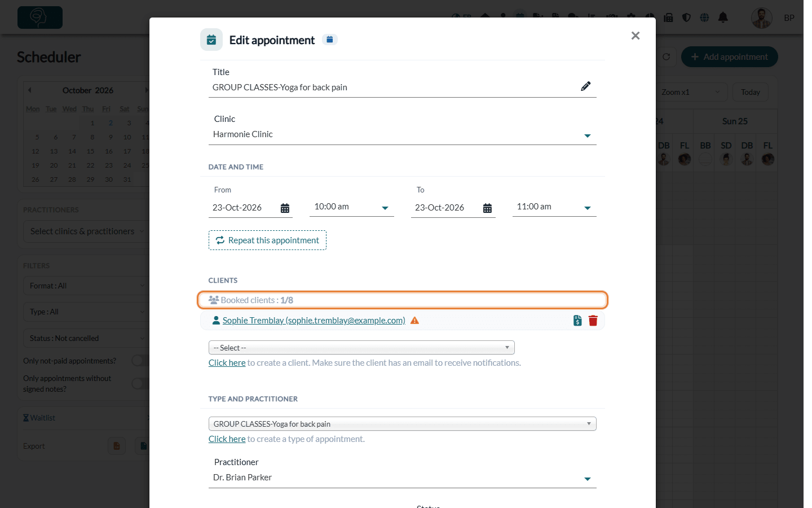Click the pencil icon to edit the title
Screen dimensions: 812x508
point(586,86)
